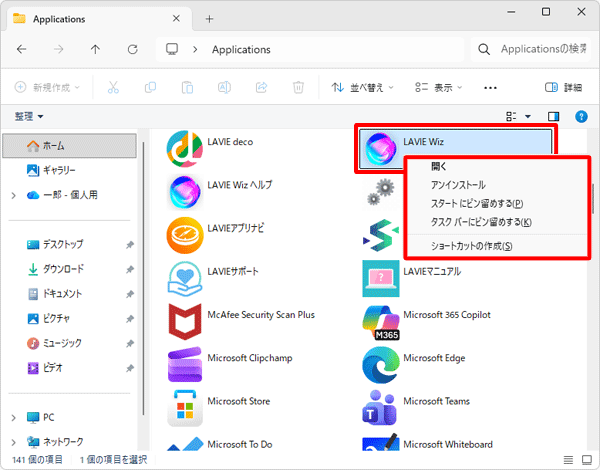600x470 pixels.
Task: Open LAVIE Wiz ヘルプ icon
Action: [x=184, y=192]
